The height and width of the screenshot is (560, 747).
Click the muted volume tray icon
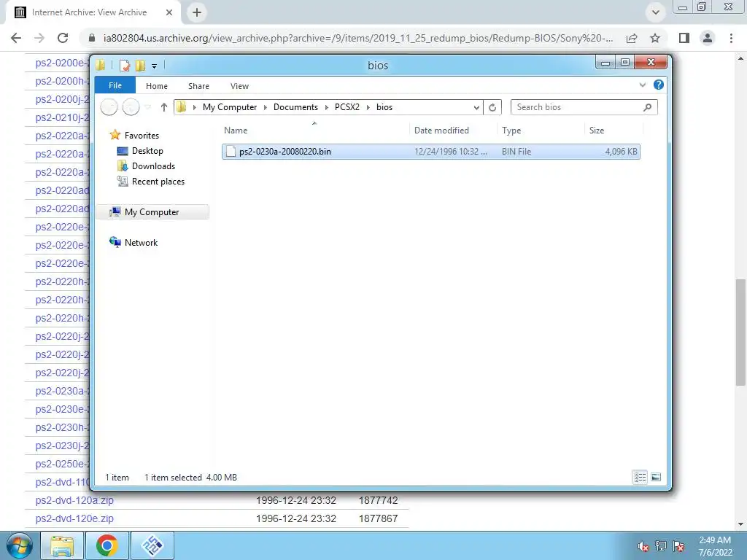pos(643,546)
